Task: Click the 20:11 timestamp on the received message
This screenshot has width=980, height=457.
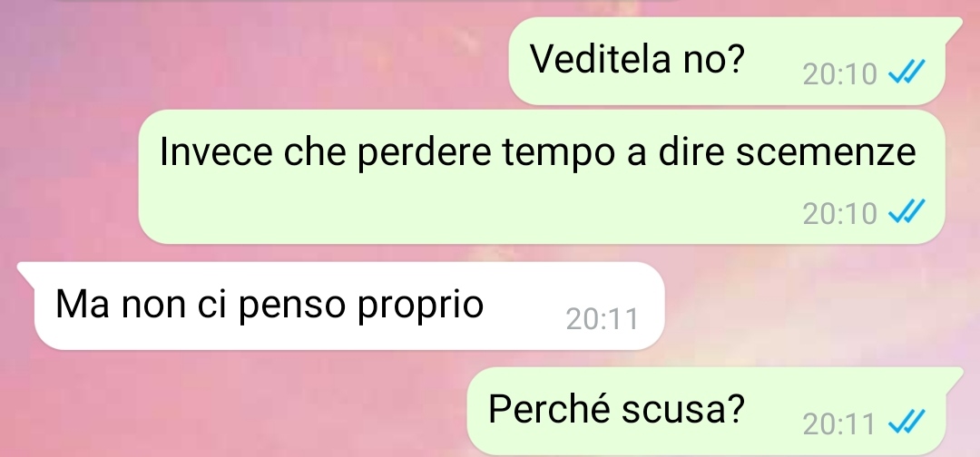Action: click(602, 320)
